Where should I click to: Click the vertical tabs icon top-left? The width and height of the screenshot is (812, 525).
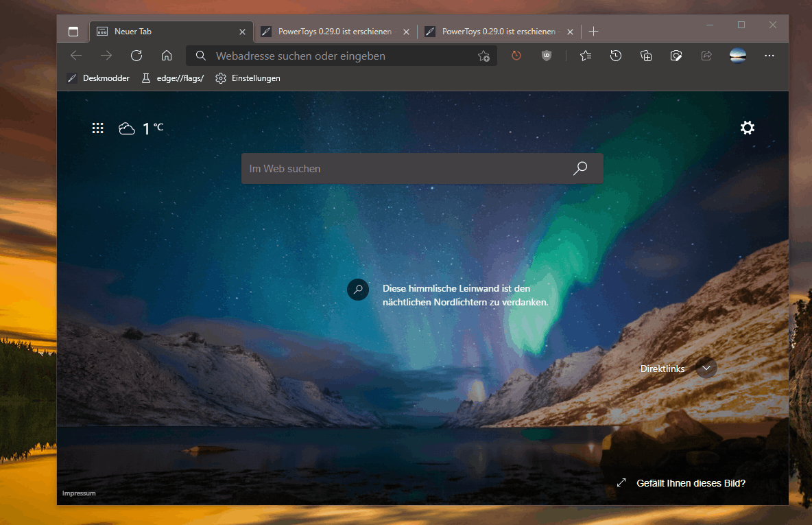tap(73, 32)
